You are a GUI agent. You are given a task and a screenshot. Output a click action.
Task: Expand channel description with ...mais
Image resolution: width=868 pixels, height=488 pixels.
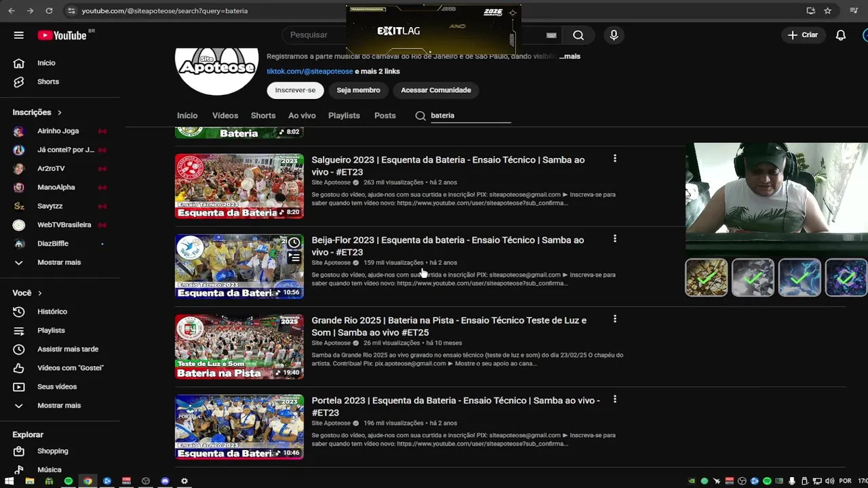click(570, 56)
